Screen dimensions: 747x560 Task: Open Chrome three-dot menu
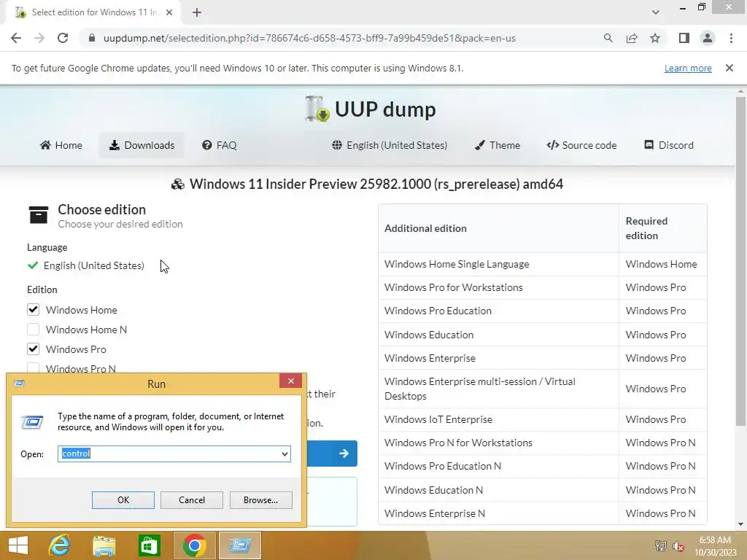point(731,38)
